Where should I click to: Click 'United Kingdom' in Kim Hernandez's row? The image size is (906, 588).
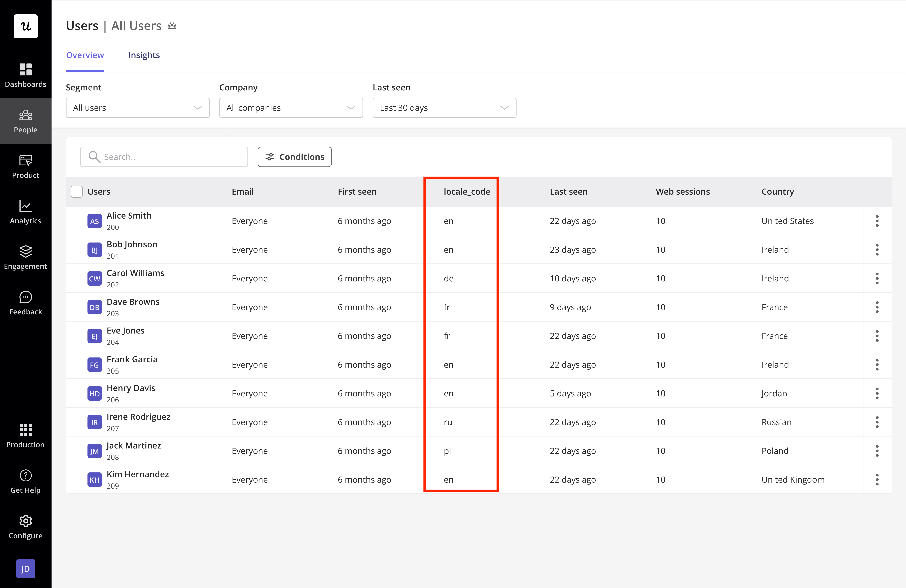click(x=793, y=480)
